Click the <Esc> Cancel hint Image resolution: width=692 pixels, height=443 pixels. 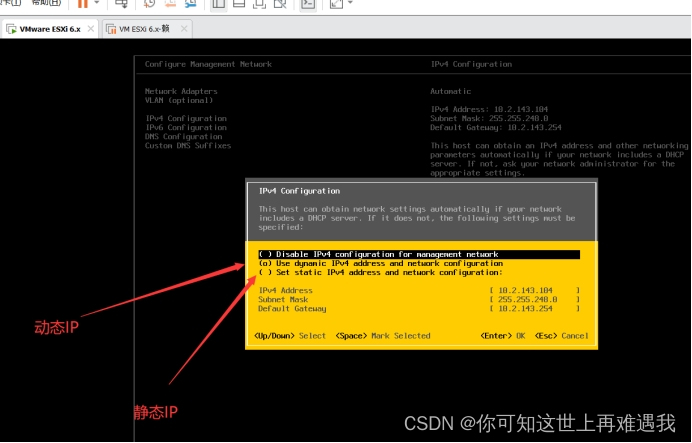pos(561,336)
